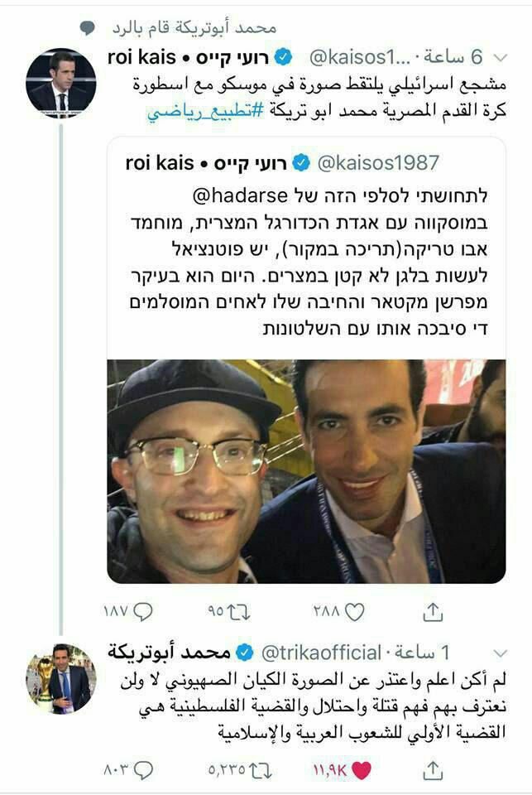
Task: Open @hadarse mention in quoted tweet
Action: pos(240,195)
